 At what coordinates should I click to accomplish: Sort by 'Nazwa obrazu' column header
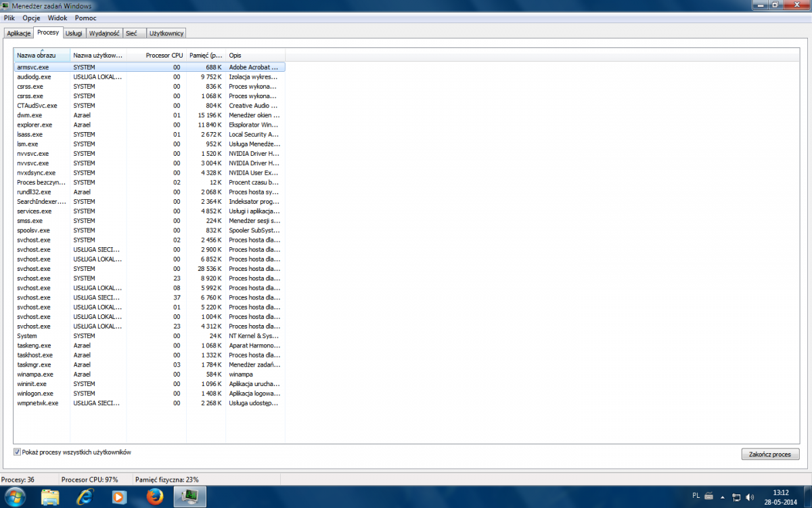point(42,55)
